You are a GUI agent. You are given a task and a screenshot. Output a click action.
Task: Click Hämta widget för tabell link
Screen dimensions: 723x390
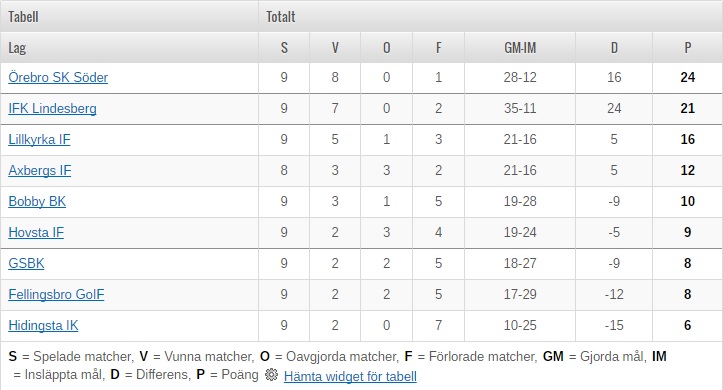click(x=350, y=376)
